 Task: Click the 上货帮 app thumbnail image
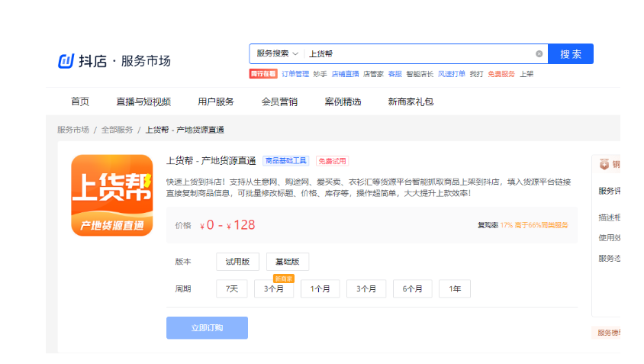tap(111, 195)
